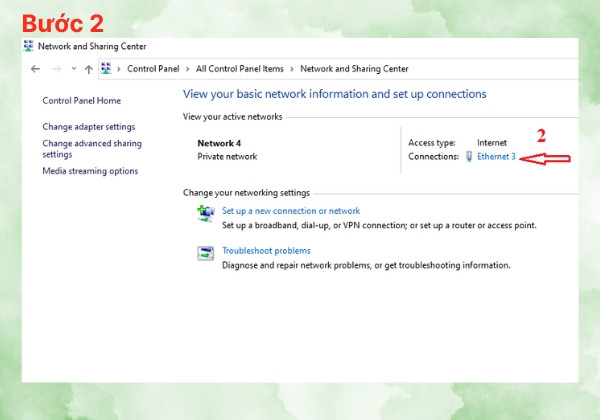Open Change advanced sharing settings
The width and height of the screenshot is (600, 420).
point(92,149)
